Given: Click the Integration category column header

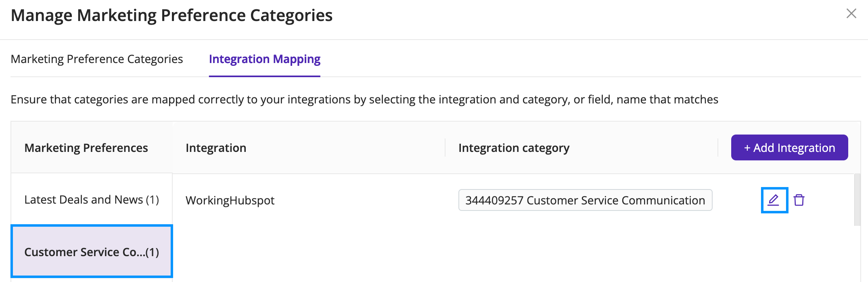Looking at the screenshot, I should pos(514,148).
